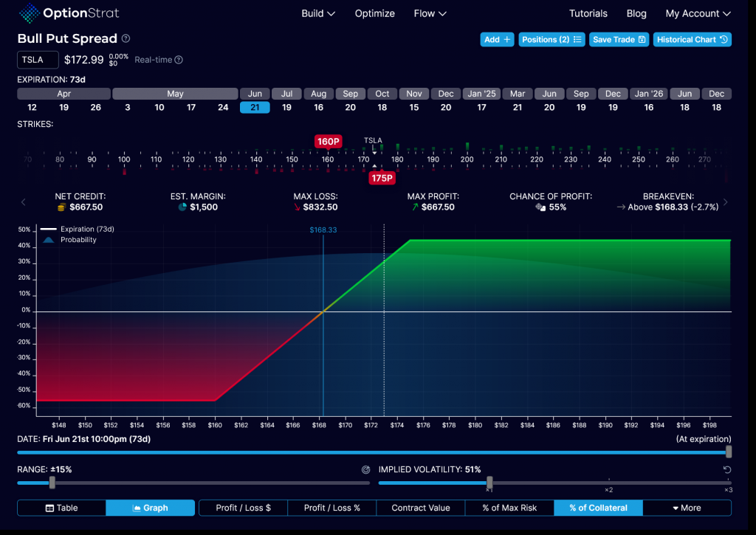Click the 160P strike marker
The image size is (756, 535).
point(327,141)
